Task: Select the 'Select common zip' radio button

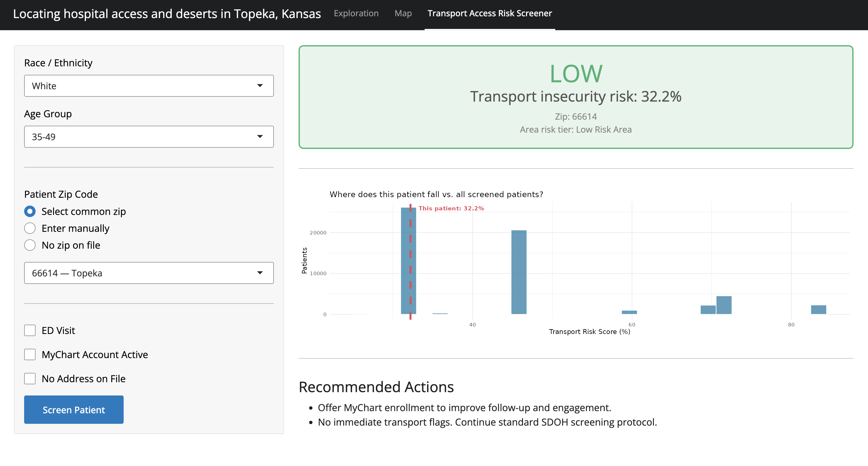Action: tap(30, 212)
